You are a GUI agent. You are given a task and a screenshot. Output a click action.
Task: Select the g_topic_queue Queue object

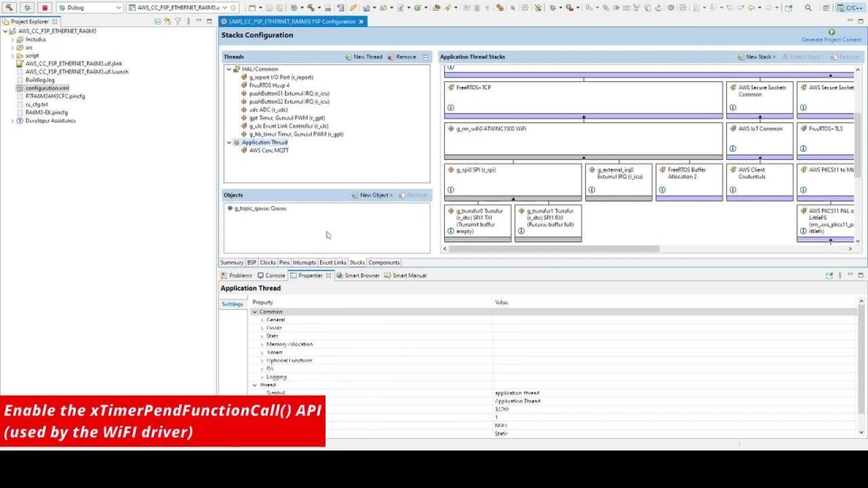click(x=260, y=209)
